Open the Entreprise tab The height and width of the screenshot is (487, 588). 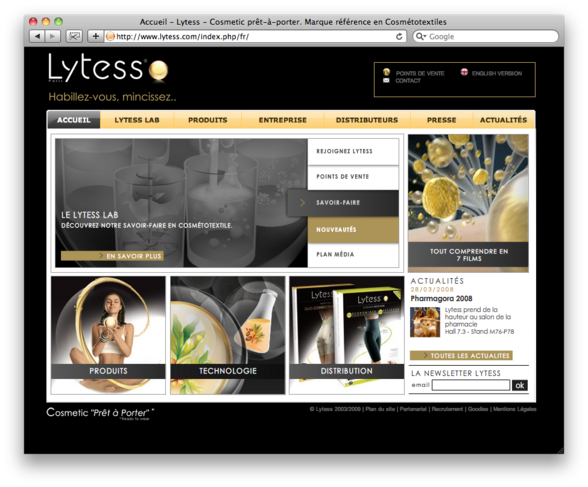point(283,120)
